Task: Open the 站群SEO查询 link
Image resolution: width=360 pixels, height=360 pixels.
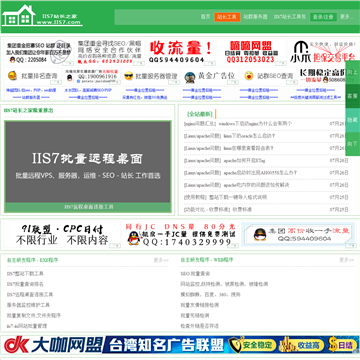Action: click(x=275, y=76)
